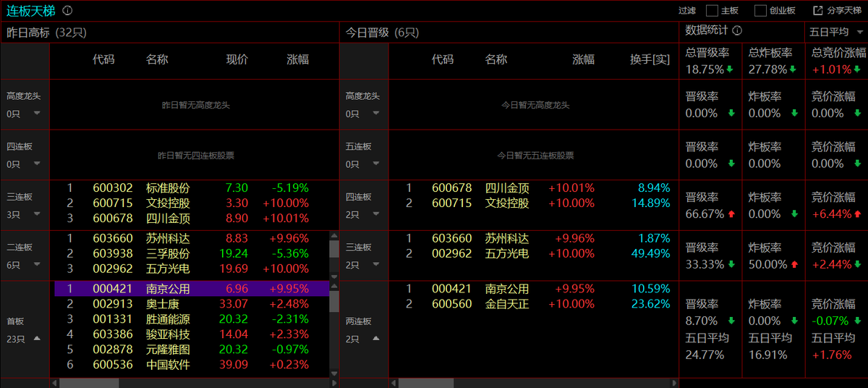The height and width of the screenshot is (388, 868).
Task: Sort yesterday's list by 代码 column header
Action: tap(103, 59)
